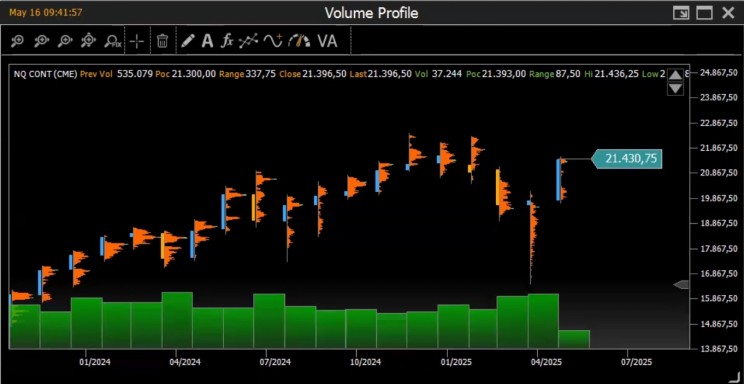Choose the text annotation 'A' tool
This screenshot has height=384, width=744.
point(207,41)
